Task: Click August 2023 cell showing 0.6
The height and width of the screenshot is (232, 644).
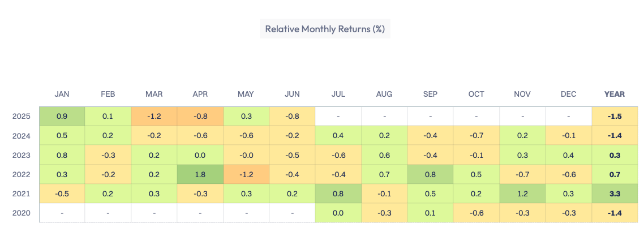Action: point(384,155)
